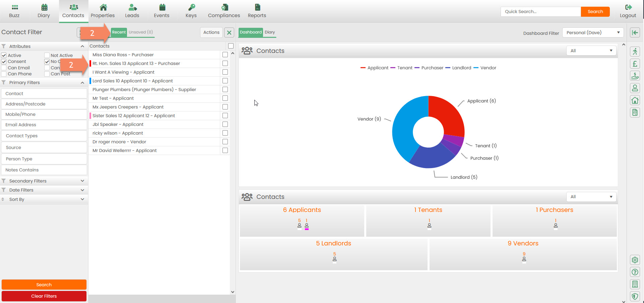Image resolution: width=644 pixels, height=303 pixels.
Task: Click into the Quick Search field
Action: pos(540,11)
